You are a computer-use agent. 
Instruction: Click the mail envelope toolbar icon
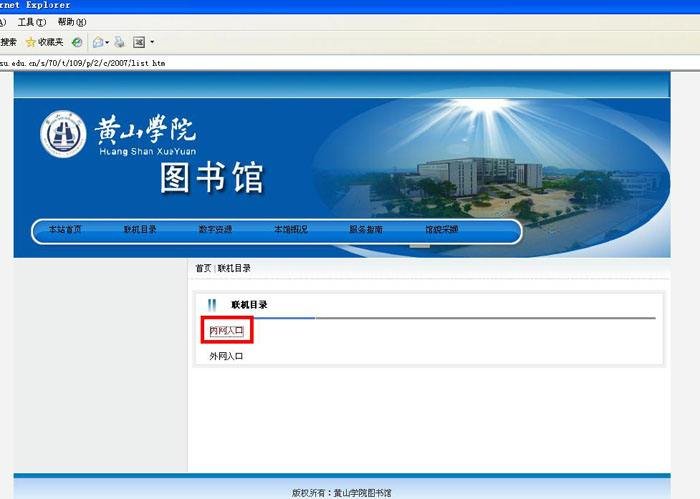98,42
